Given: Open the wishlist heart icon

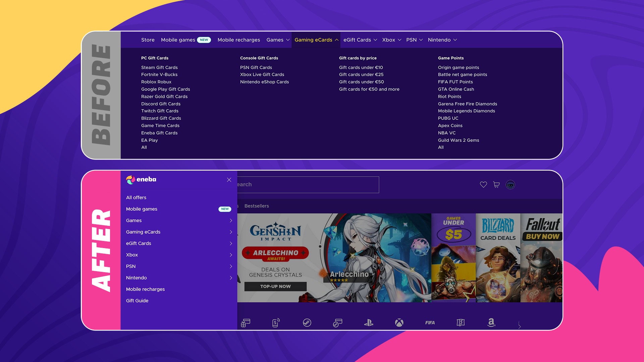Looking at the screenshot, I should (x=483, y=184).
